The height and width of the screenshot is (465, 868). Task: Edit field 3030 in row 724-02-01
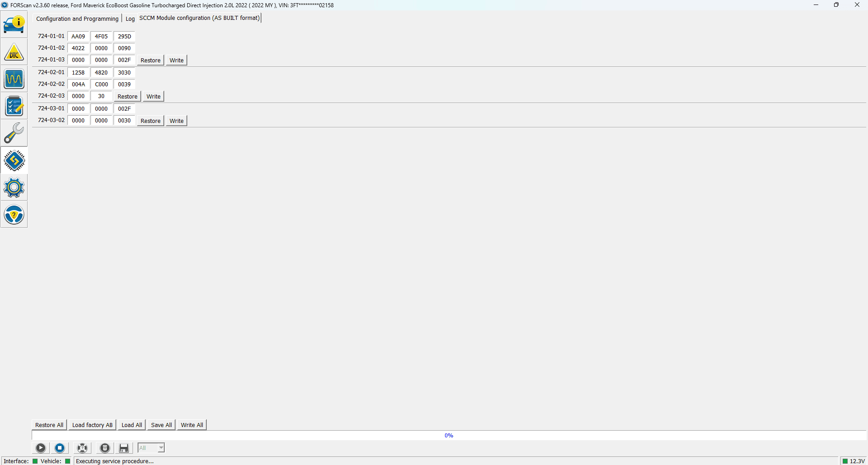[124, 72]
